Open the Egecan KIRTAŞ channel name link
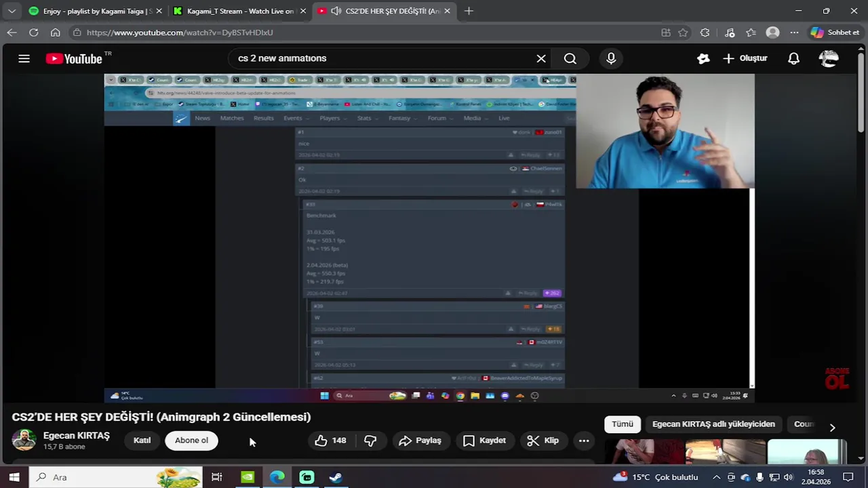Viewport: 868px width, 488px height. click(x=77, y=436)
